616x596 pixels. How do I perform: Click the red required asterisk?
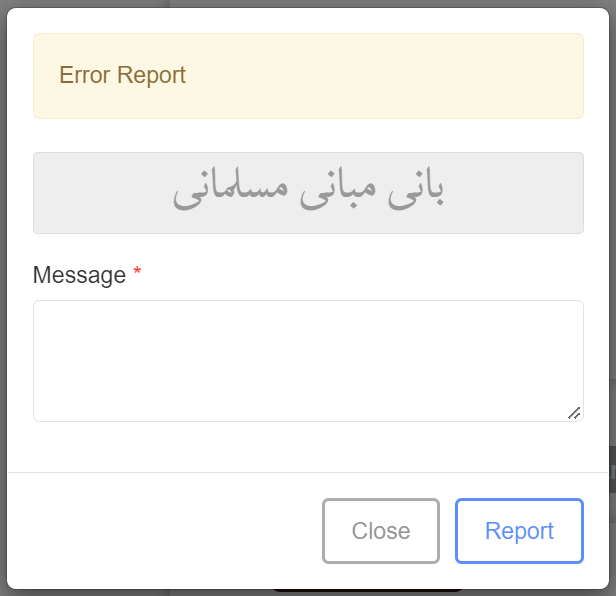click(137, 274)
